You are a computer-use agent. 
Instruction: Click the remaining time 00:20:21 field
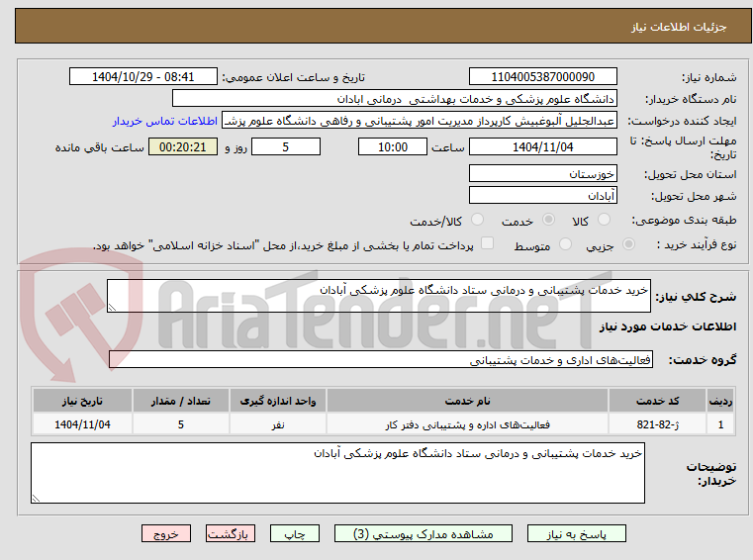point(182,147)
